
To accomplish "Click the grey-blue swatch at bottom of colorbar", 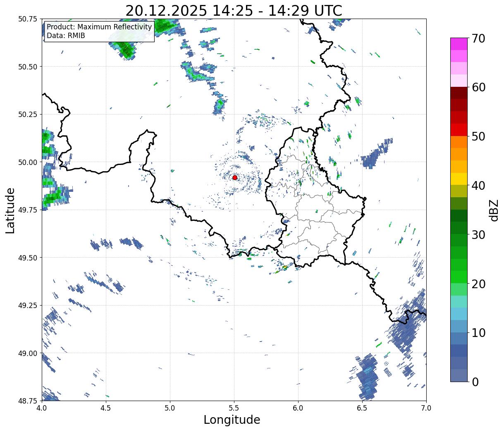I will click(459, 375).
